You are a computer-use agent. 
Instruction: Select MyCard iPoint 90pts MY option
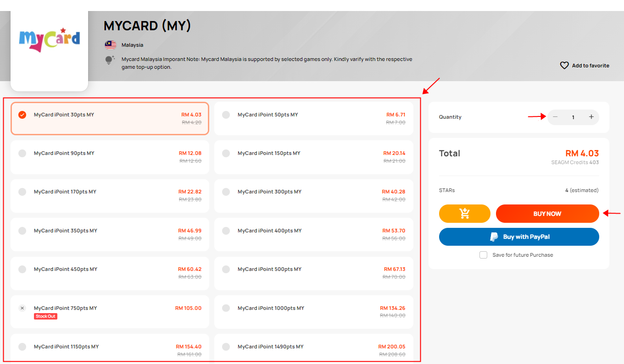coord(110,157)
